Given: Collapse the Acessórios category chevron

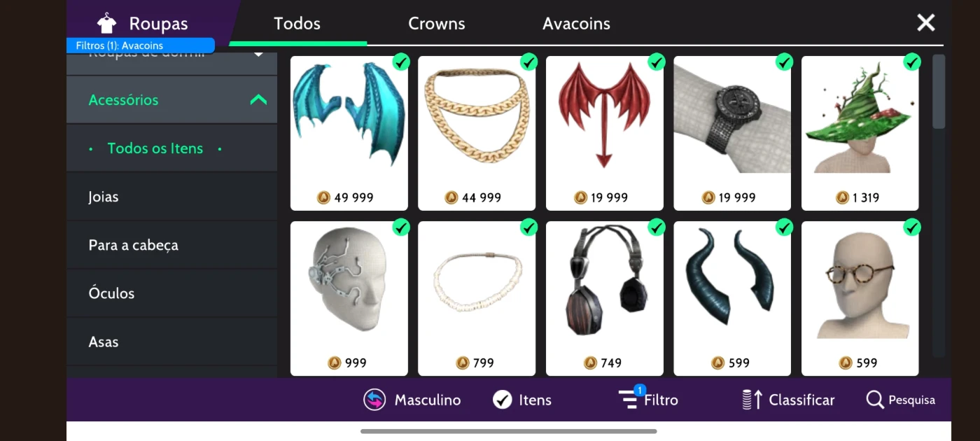Looking at the screenshot, I should click(x=258, y=99).
